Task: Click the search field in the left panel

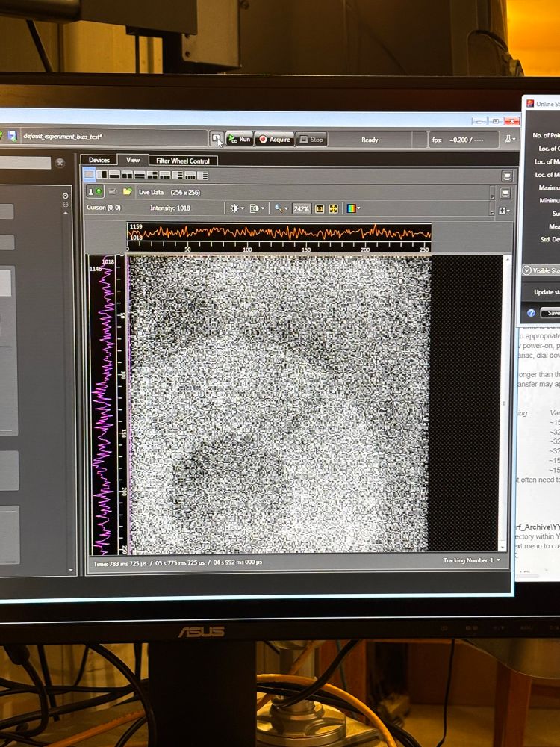Action: coord(25,163)
